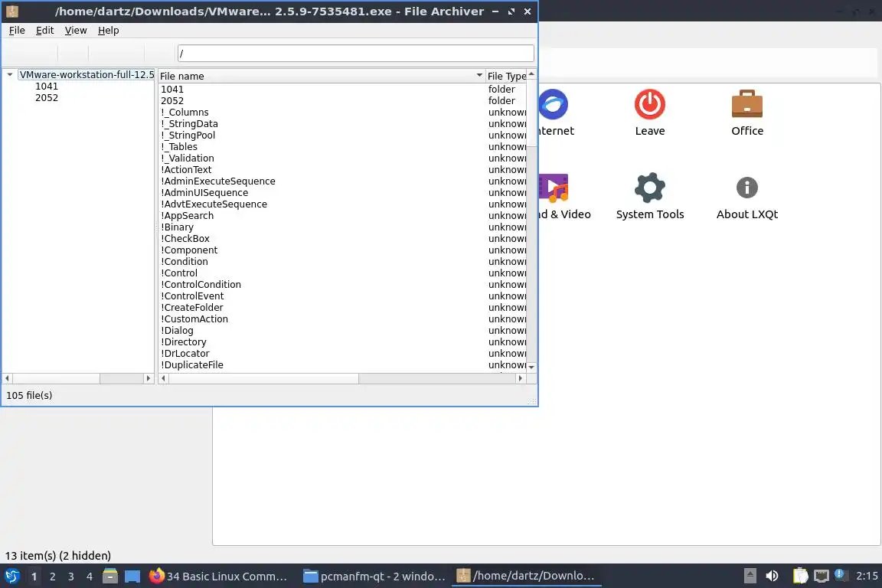The image size is (882, 588).
Task: Click the file list scroll down arrow
Action: coord(531,367)
